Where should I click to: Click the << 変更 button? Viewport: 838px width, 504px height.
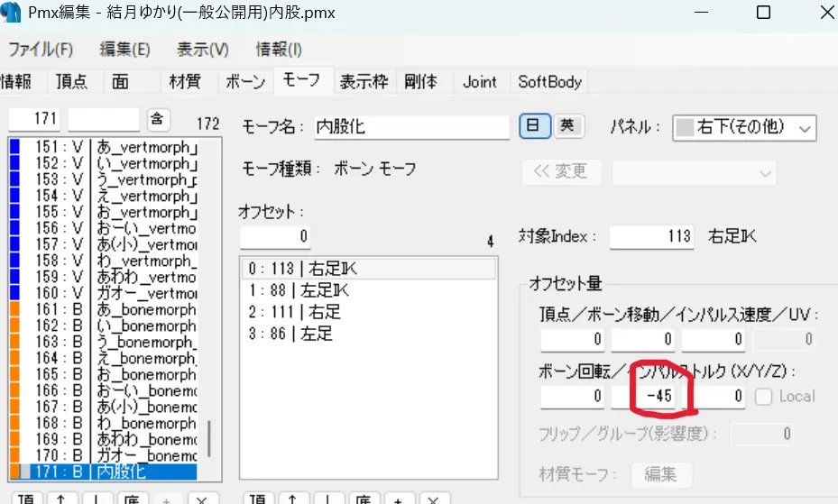click(x=561, y=172)
